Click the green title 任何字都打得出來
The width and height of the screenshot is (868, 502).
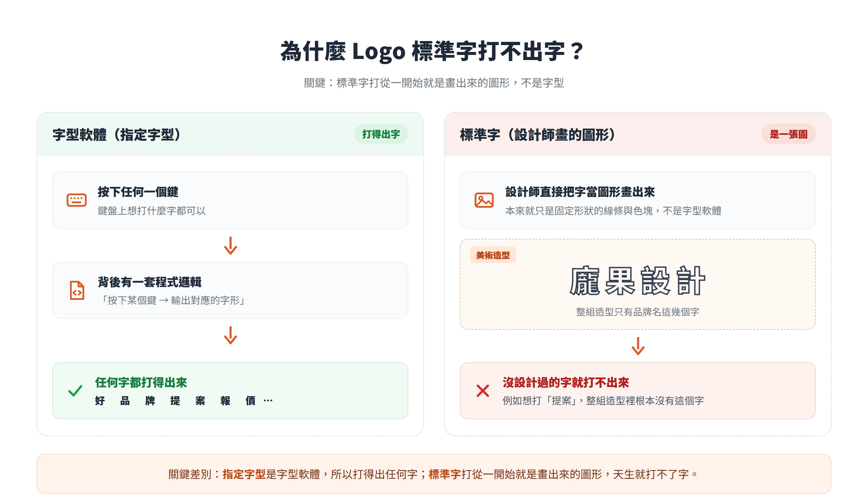click(x=141, y=382)
